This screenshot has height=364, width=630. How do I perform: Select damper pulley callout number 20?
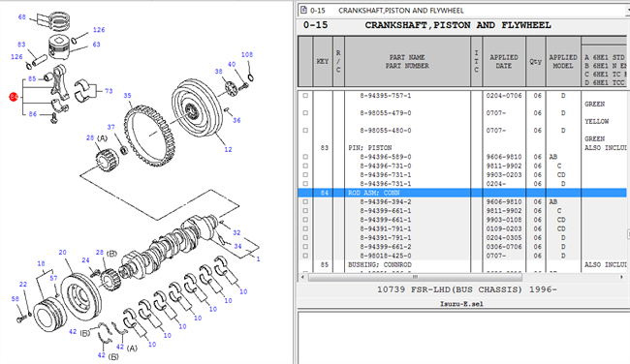coord(62,252)
